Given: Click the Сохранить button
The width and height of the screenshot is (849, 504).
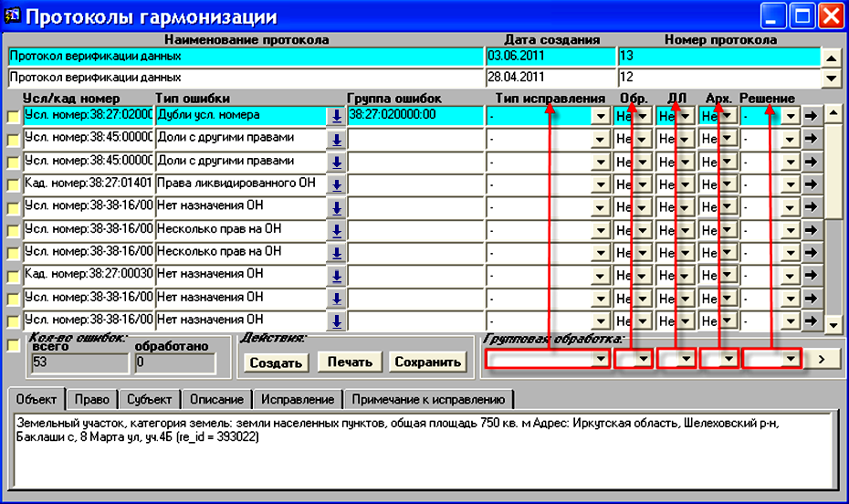Looking at the screenshot, I should point(427,362).
